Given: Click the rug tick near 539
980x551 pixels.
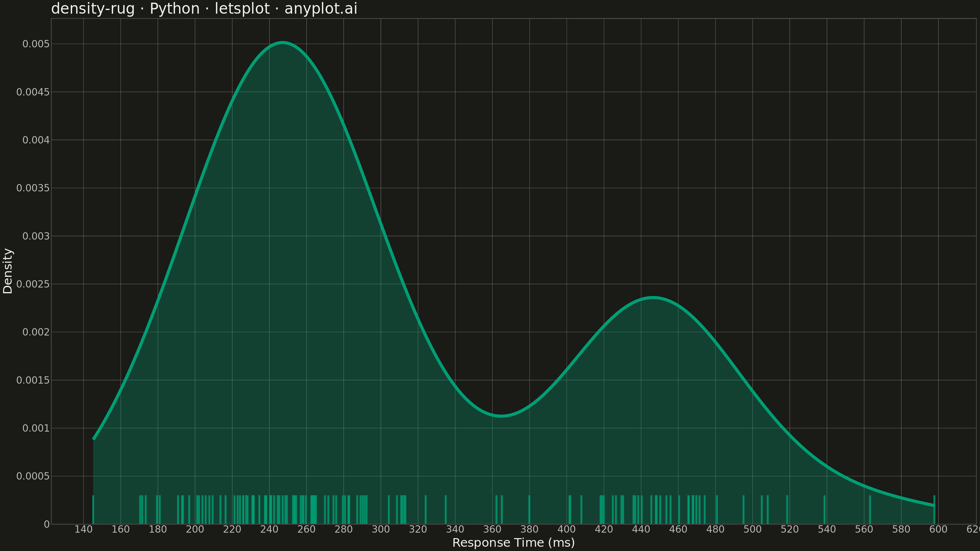Looking at the screenshot, I should pyautogui.click(x=824, y=510).
